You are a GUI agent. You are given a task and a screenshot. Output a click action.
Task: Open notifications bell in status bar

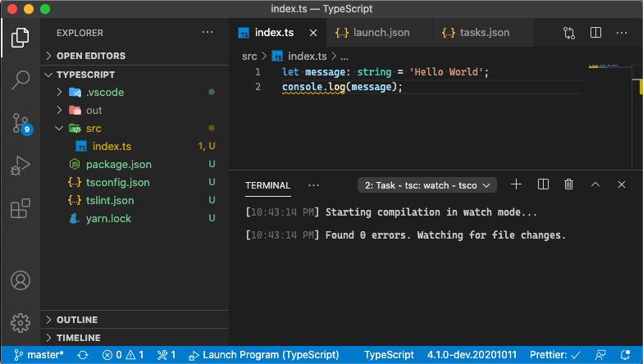[x=625, y=355]
